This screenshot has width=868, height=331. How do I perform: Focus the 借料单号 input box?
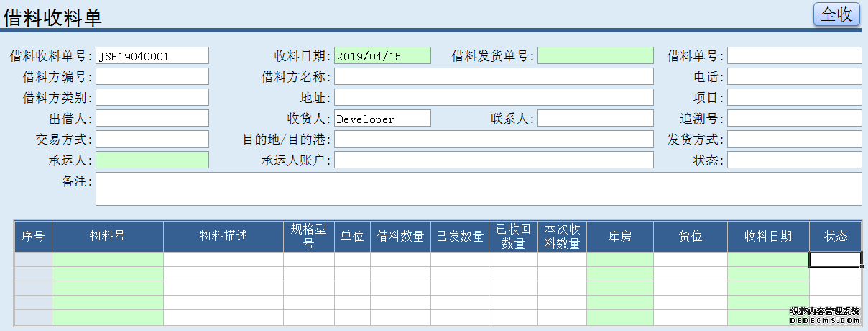[x=794, y=56]
